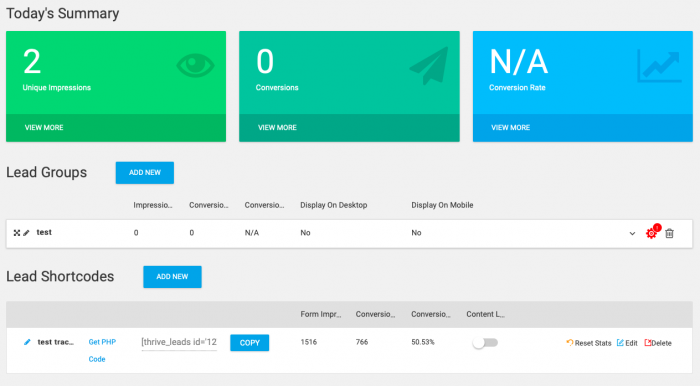Edit the test lead group name pencil
The image size is (700, 386).
tap(26, 233)
